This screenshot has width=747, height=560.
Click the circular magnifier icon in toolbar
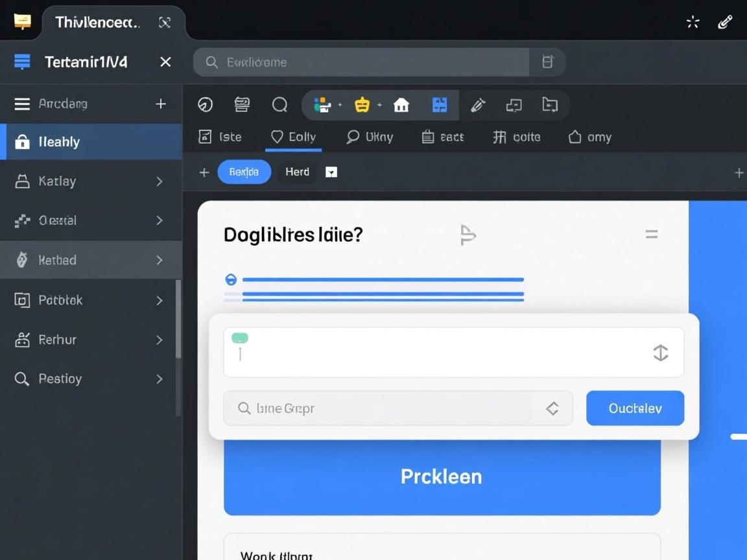(279, 105)
